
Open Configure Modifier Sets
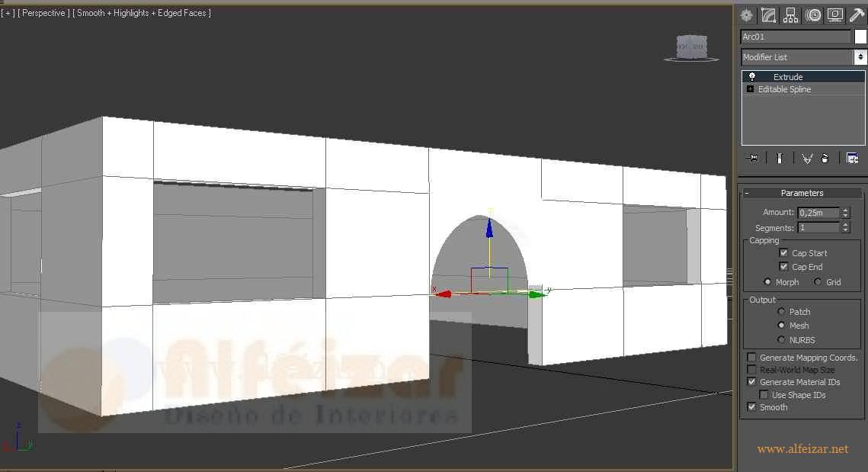pos(853,157)
